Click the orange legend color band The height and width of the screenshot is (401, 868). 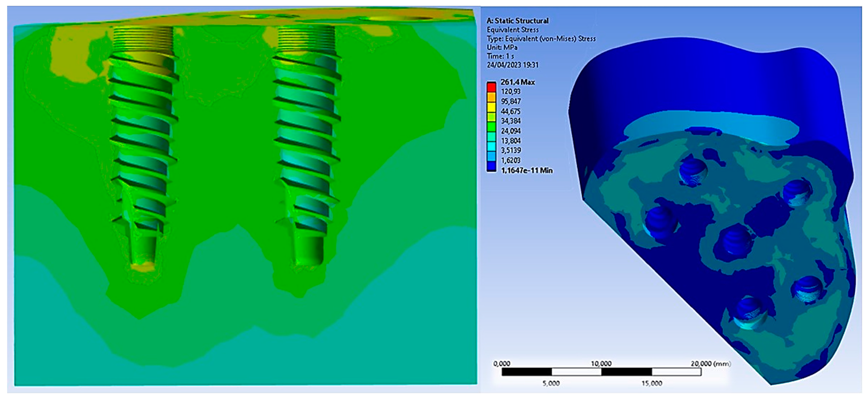point(491,97)
